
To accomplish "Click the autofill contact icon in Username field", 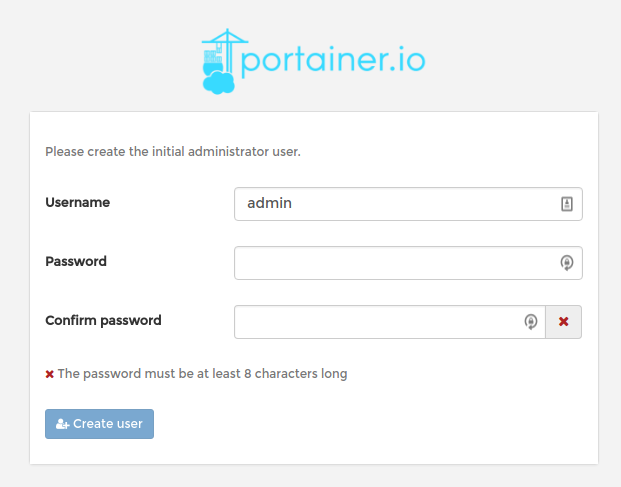I will pyautogui.click(x=567, y=204).
